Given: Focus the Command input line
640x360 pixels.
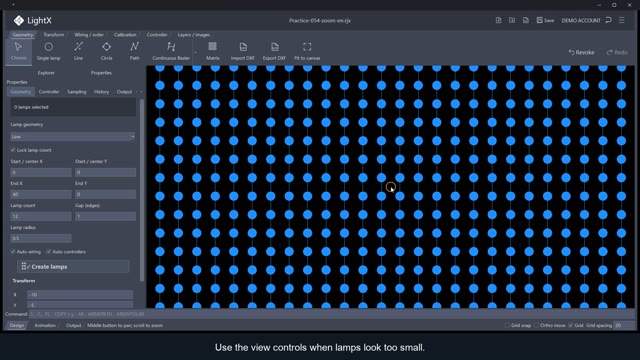Looking at the screenshot, I should click(x=331, y=314).
